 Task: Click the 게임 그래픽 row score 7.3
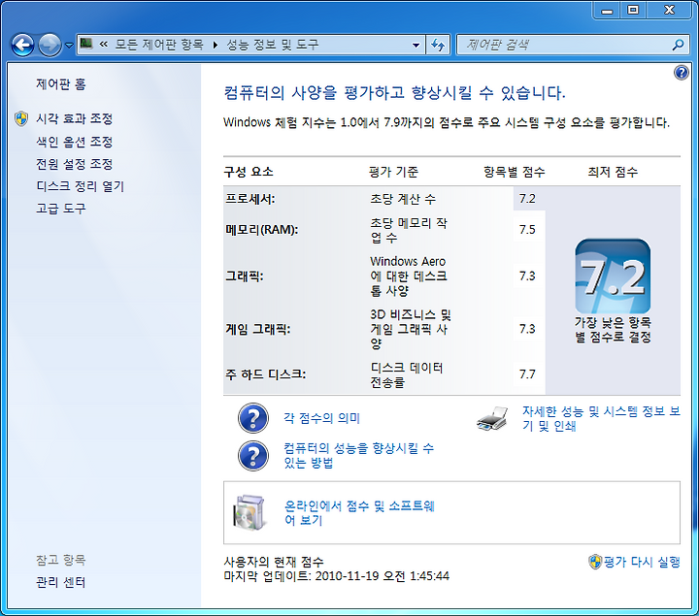click(527, 329)
